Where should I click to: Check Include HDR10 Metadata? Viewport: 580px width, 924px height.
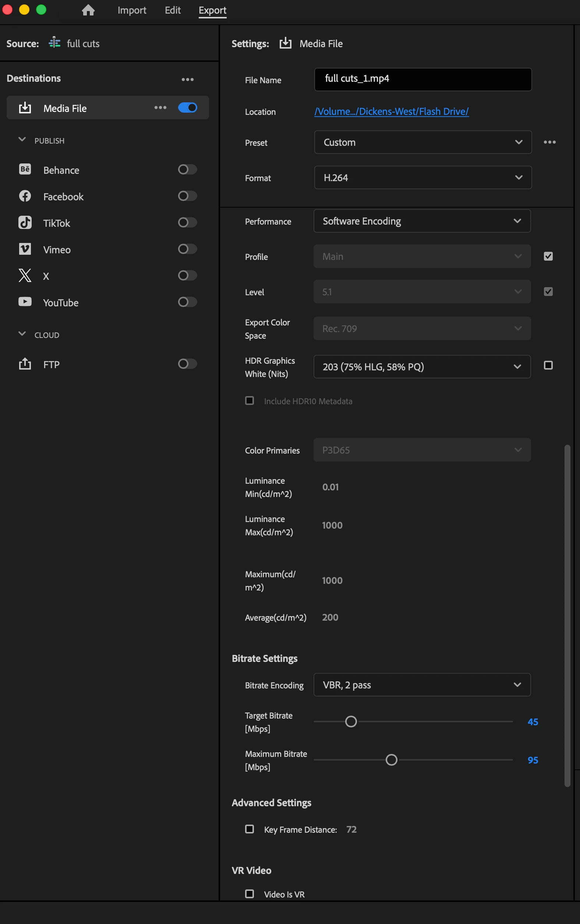[x=250, y=401]
